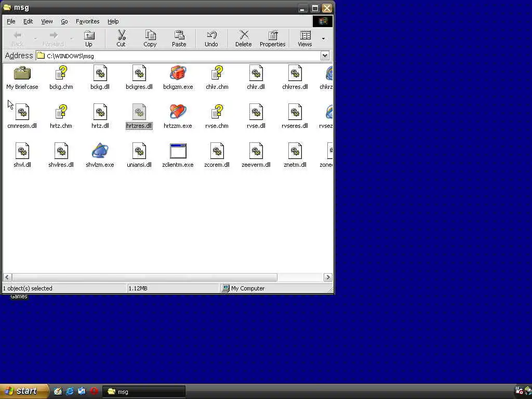Select the zcorem.dll file

click(217, 156)
